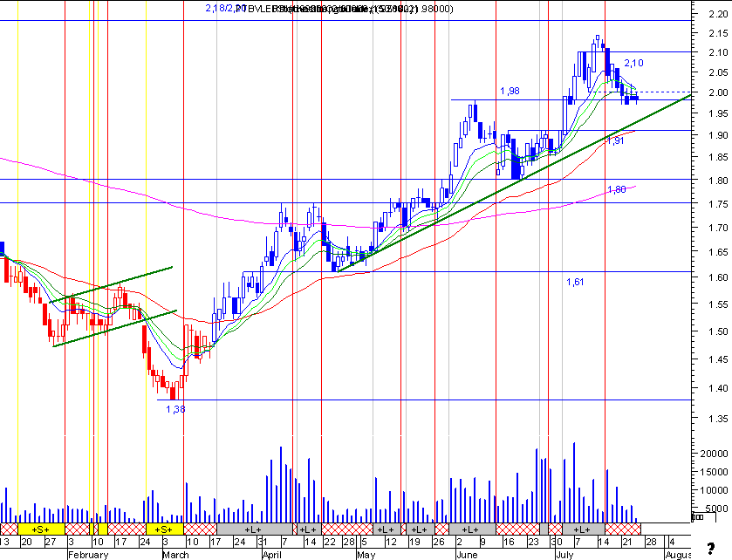Click the gray +L+ segment above July

coord(584,529)
